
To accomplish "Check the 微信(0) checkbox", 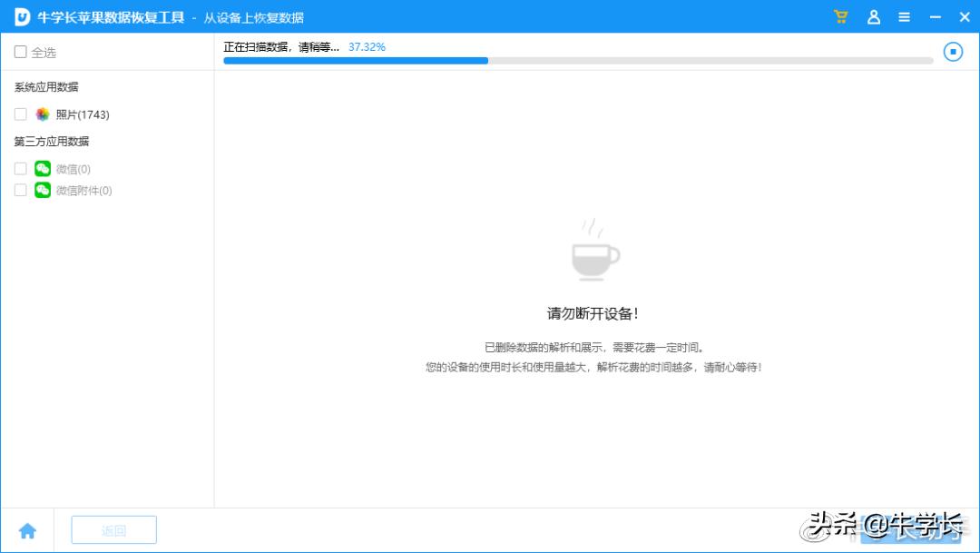I will coord(20,168).
